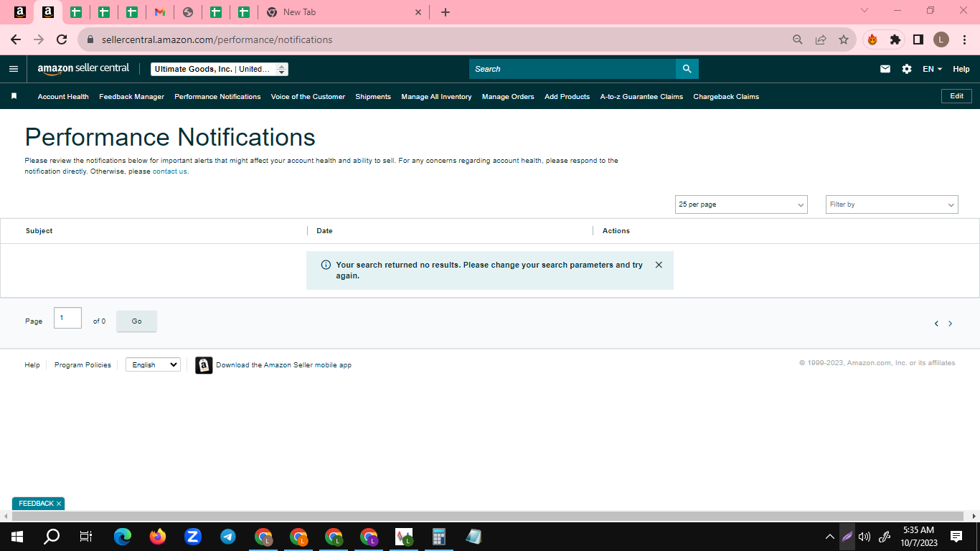Click browser back arrow
This screenshot has height=551, width=980.
pyautogui.click(x=16, y=39)
